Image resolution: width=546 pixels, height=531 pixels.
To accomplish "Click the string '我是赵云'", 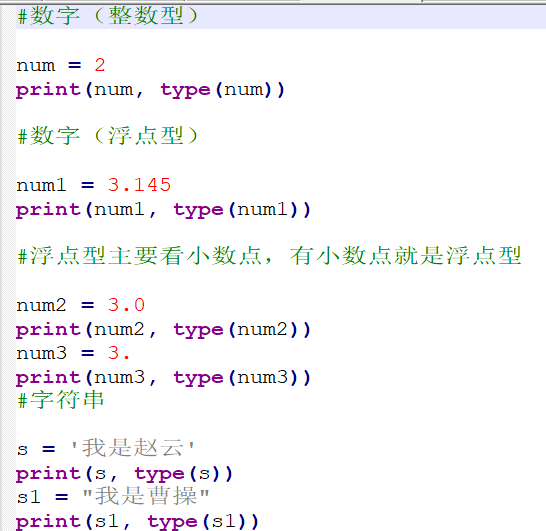I will click(x=132, y=448).
